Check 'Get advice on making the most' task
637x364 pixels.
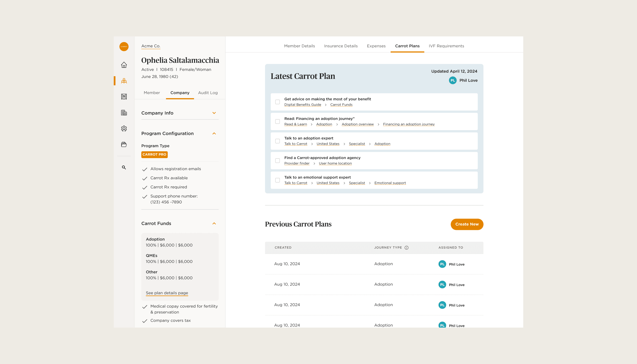(x=278, y=102)
